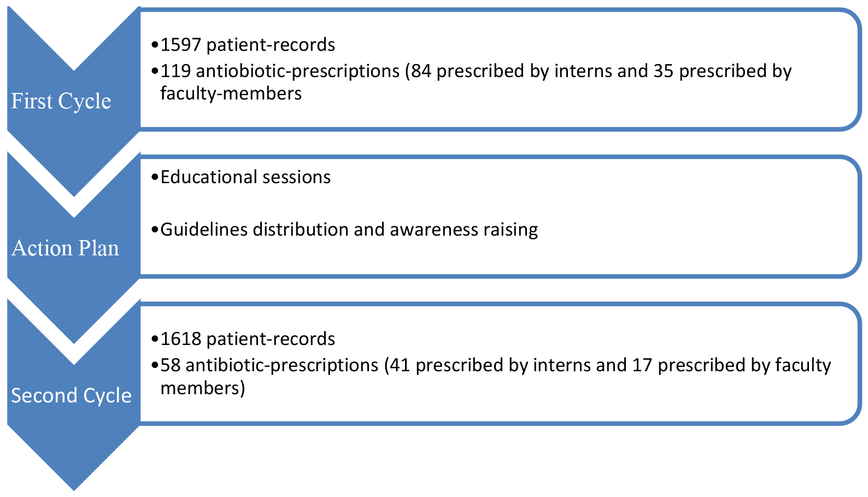The image size is (868, 497).
Task: Click the word members) in last box
Action: 203,388
